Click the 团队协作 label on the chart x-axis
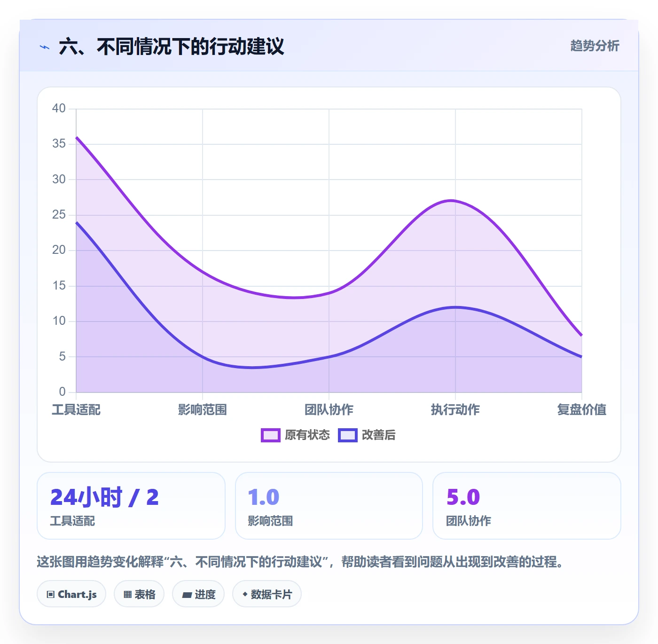Image resolution: width=658 pixels, height=644 pixels. [329, 409]
